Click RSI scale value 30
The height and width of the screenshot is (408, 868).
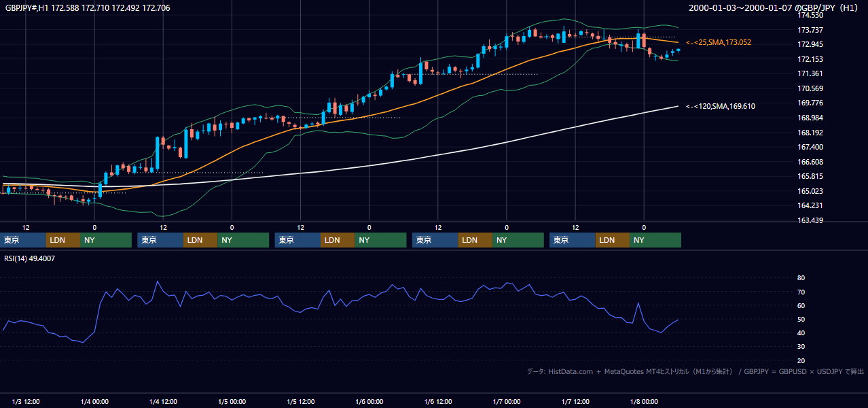pos(801,346)
